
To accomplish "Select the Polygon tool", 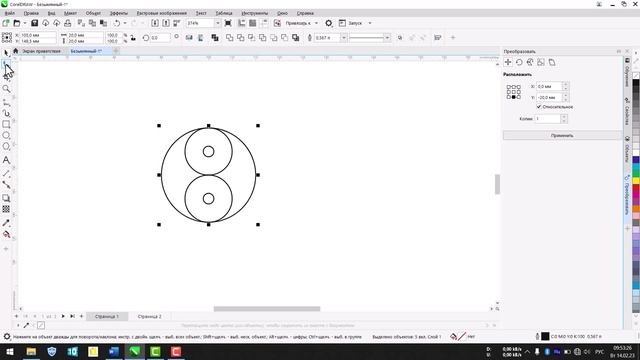I will [x=6, y=146].
